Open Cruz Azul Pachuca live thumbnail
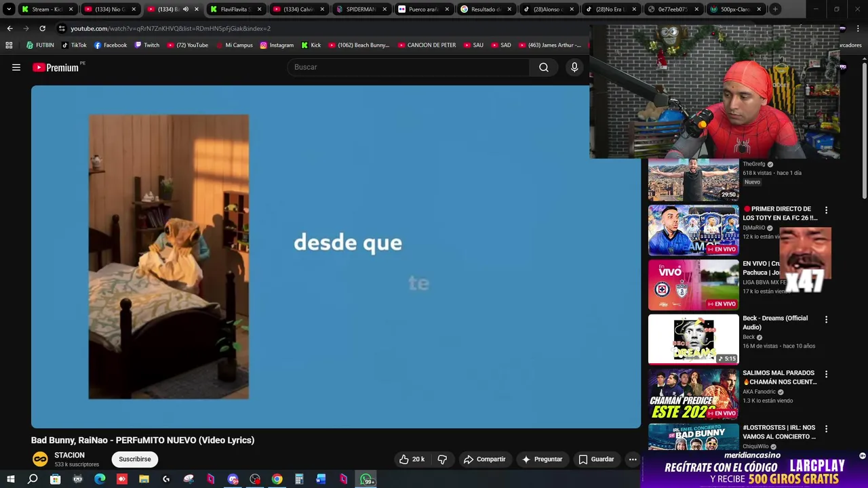 click(x=693, y=285)
